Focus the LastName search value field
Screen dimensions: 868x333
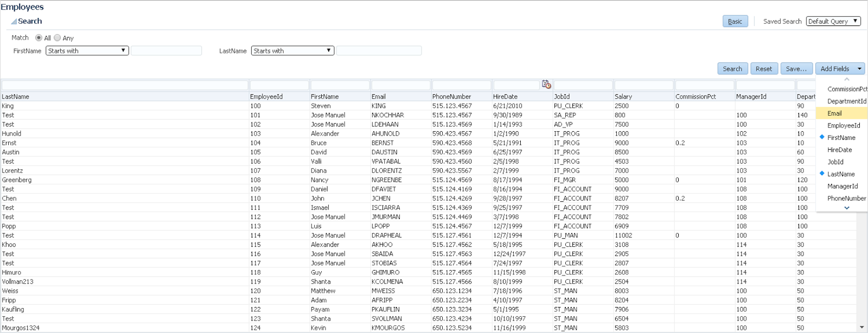point(379,50)
